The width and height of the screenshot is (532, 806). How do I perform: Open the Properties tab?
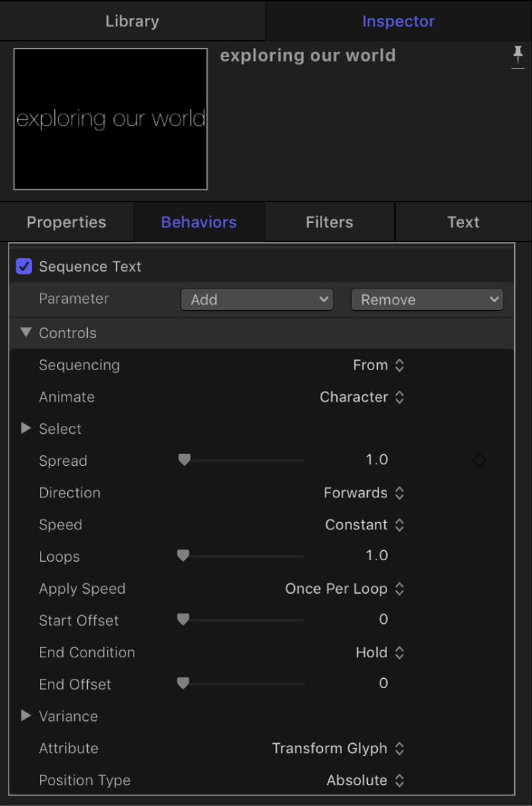tap(66, 222)
